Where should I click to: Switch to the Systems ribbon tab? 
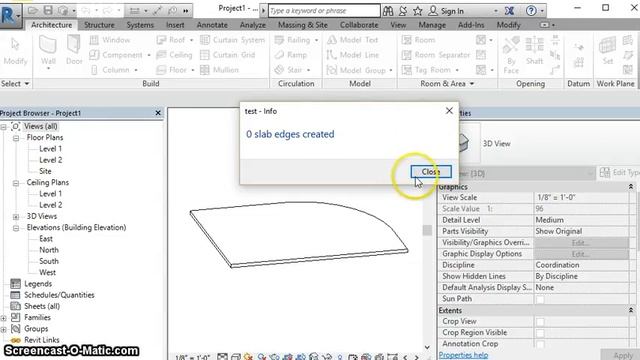[x=140, y=25]
